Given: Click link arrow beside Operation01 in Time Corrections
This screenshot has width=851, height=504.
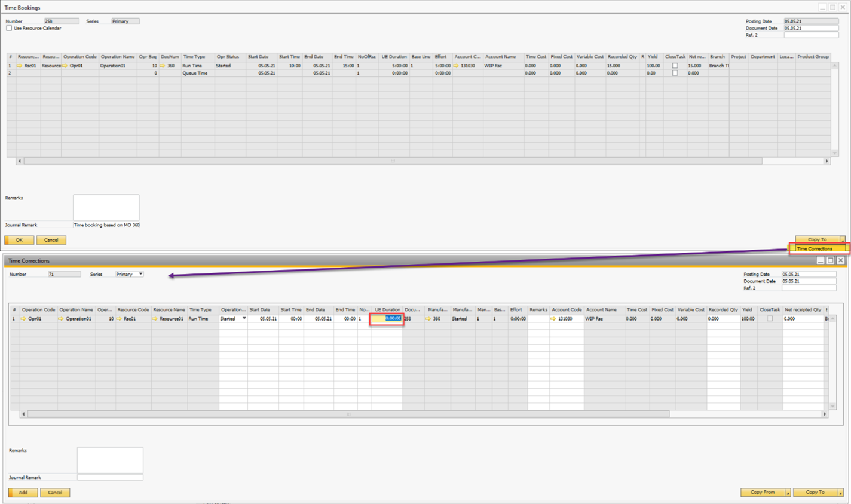Looking at the screenshot, I should (61, 319).
